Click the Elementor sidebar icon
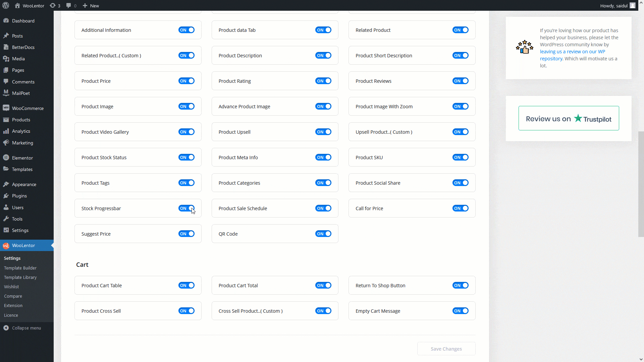644x362 pixels. [x=6, y=158]
